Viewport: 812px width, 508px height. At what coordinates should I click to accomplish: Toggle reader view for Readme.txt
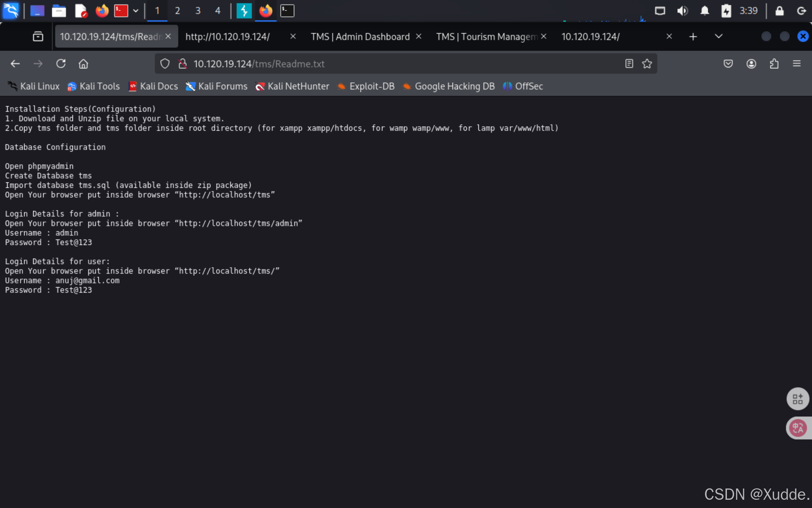pyautogui.click(x=629, y=64)
